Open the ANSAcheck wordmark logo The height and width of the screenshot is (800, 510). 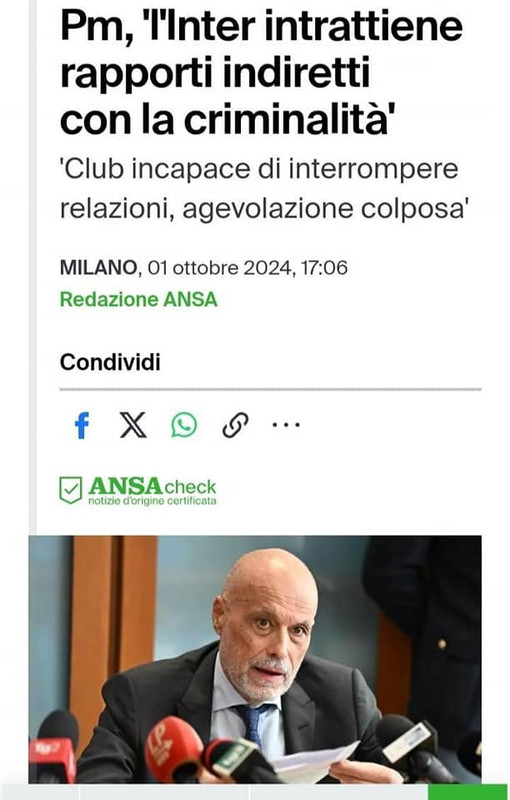click(152, 486)
